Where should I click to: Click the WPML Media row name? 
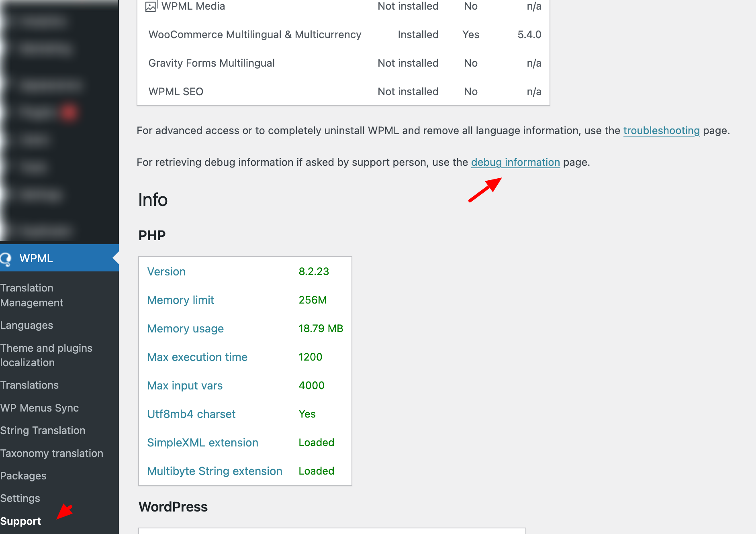tap(193, 6)
